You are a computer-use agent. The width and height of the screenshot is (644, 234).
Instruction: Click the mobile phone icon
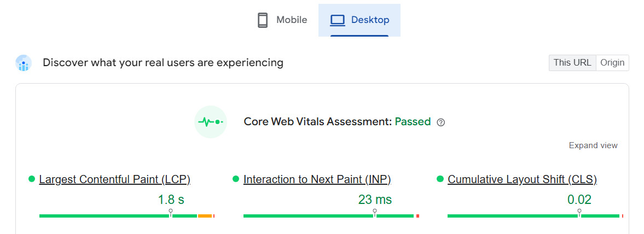tap(263, 20)
